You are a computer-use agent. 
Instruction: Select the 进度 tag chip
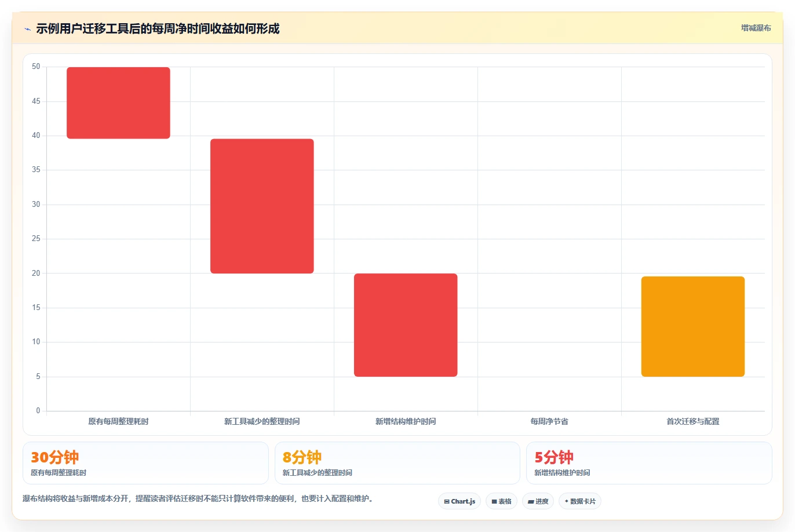[538, 501]
